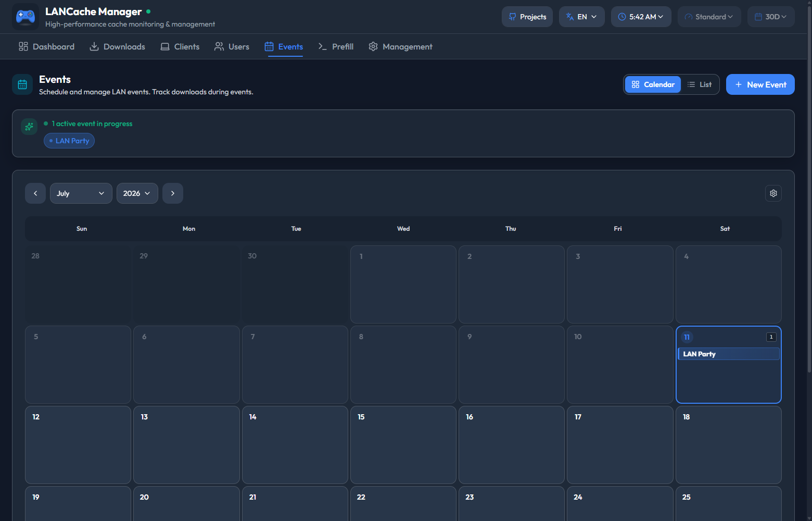Click the Sat column header
Screen dimensions: 812x521
pos(725,229)
